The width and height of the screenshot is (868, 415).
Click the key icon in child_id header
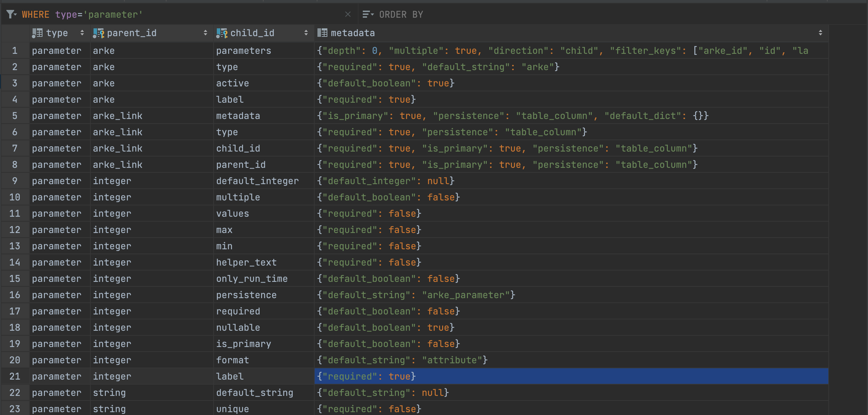tap(225, 33)
